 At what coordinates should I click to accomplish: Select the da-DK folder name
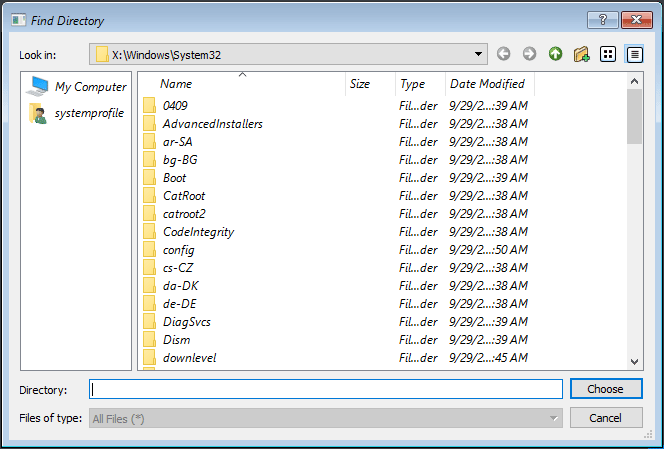point(181,286)
